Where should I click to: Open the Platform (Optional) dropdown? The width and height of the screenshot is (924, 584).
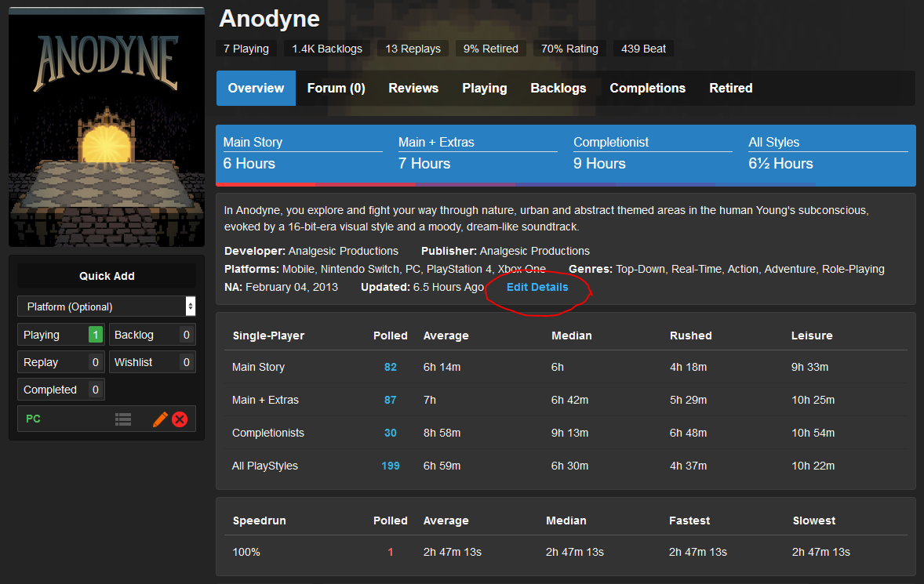[x=106, y=307]
